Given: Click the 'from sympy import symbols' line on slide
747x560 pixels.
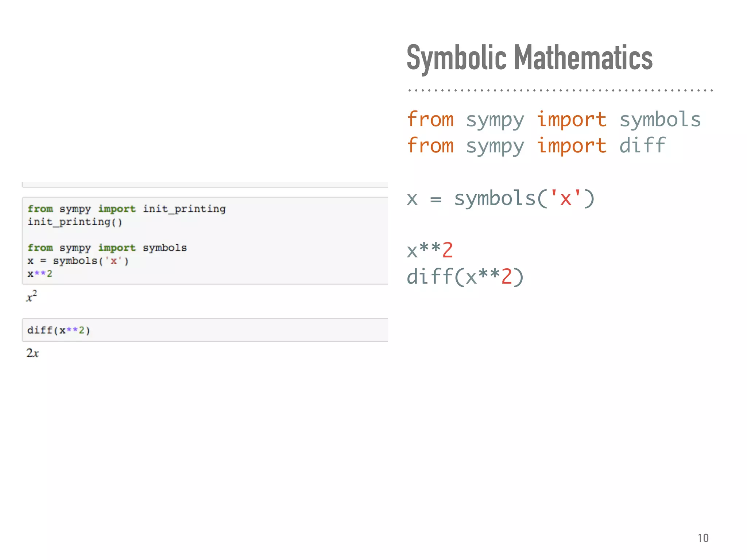Looking at the screenshot, I should pyautogui.click(x=554, y=120).
